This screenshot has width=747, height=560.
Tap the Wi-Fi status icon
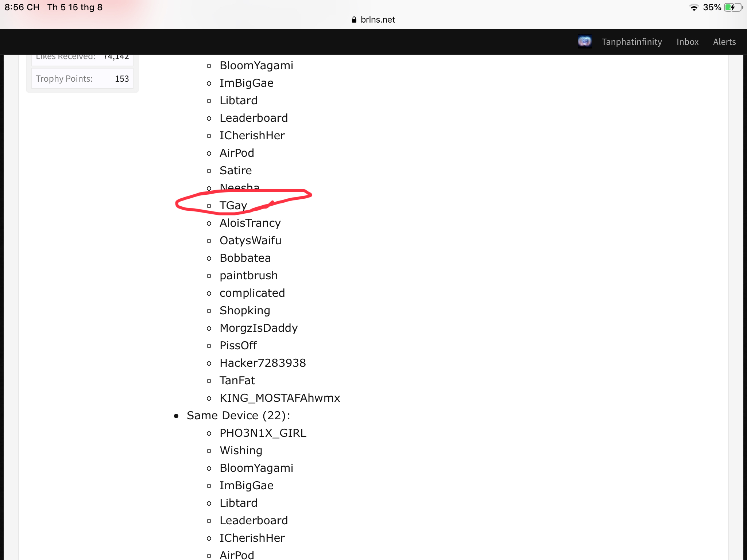point(694,7)
